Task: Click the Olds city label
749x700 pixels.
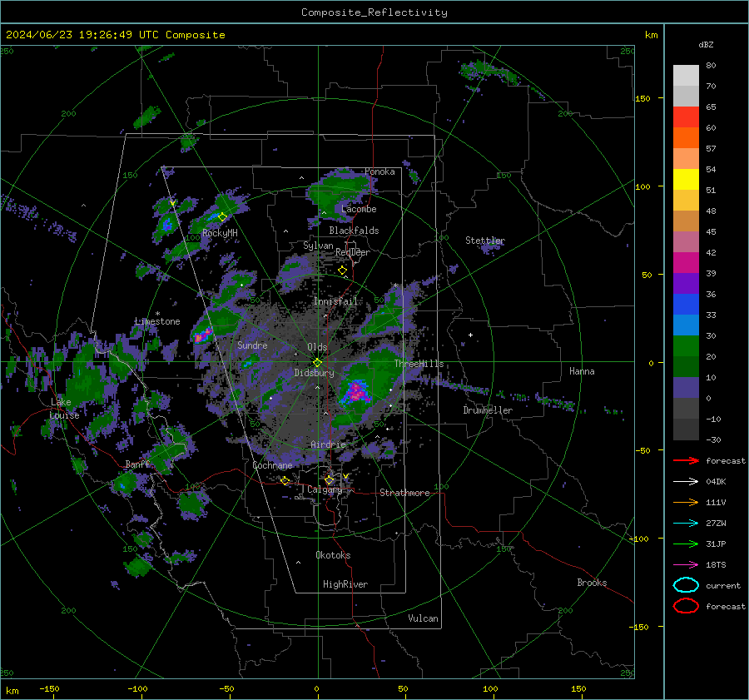Action: [317, 347]
